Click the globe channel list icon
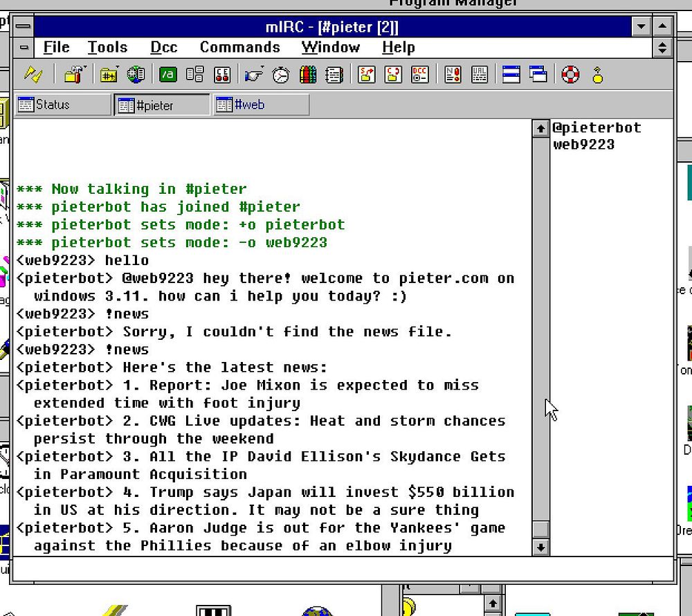This screenshot has height=616, width=692. click(x=136, y=75)
